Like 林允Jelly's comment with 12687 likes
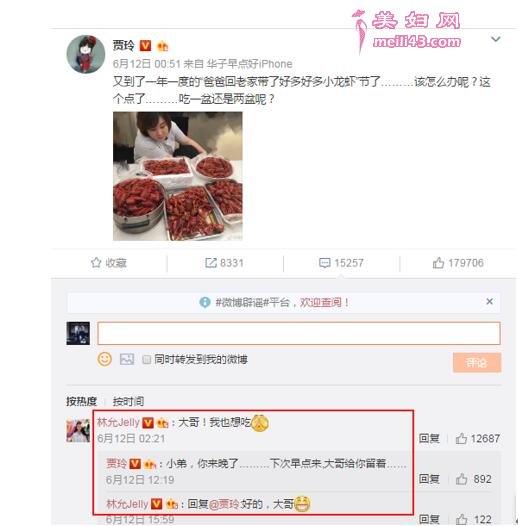This screenshot has width=518, height=526. pos(461,438)
